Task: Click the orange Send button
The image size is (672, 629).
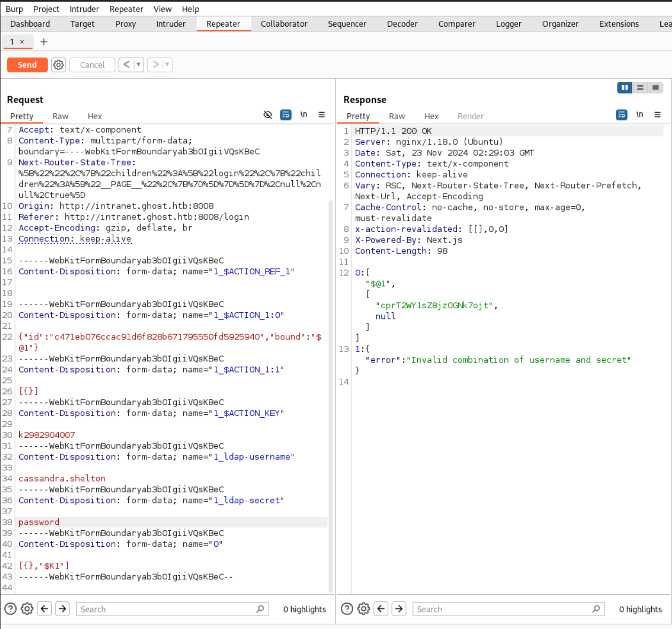Action: click(x=27, y=65)
